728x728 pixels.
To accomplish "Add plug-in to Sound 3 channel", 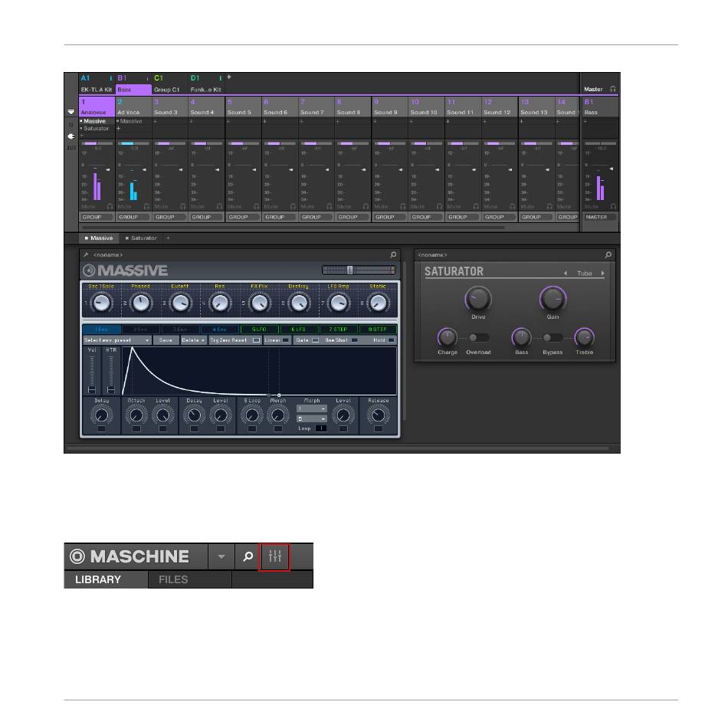I will coord(156,121).
